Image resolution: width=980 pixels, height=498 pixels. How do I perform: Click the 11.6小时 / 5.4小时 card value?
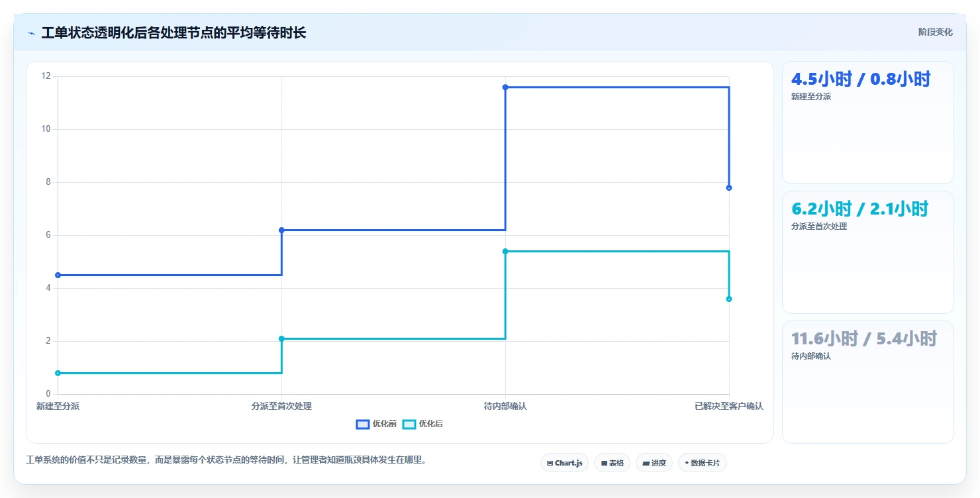864,338
